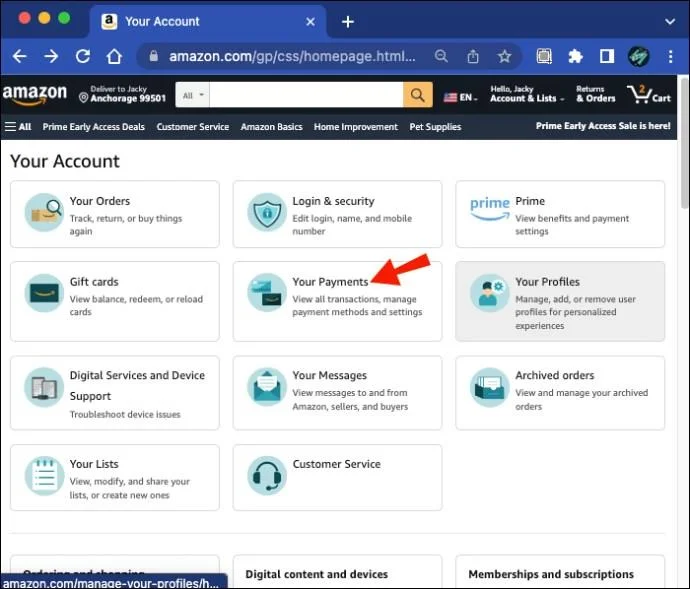Click the Login & security shield icon

[x=267, y=213]
